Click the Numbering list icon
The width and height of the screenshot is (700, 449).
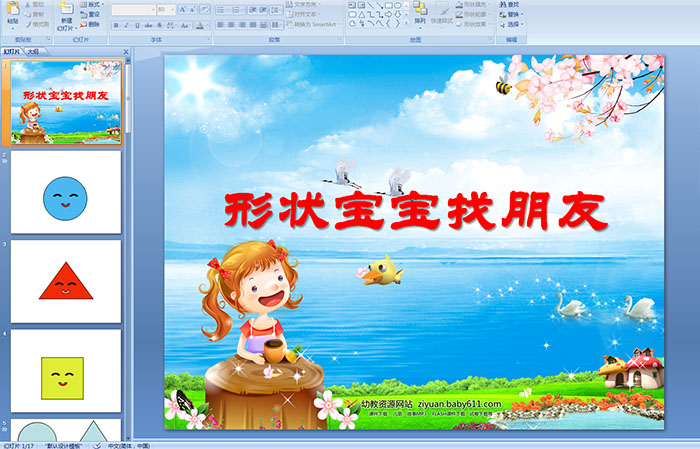click(237, 10)
